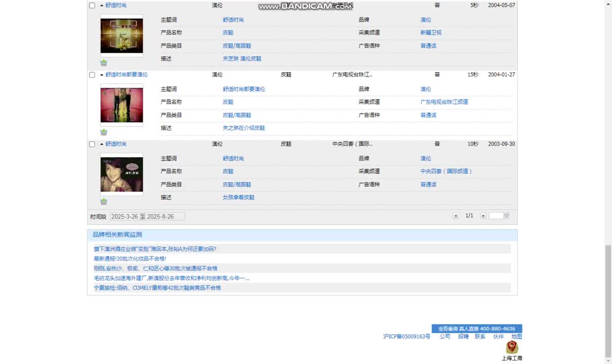Click the scrollbar up arrow
The width and height of the screenshot is (612, 364).
(x=608, y=4)
